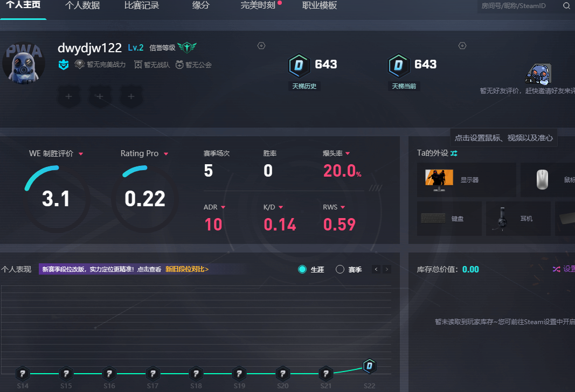Screen dimensions: 575x392
Task: Select the 生涯 radio button
Action: pos(302,269)
